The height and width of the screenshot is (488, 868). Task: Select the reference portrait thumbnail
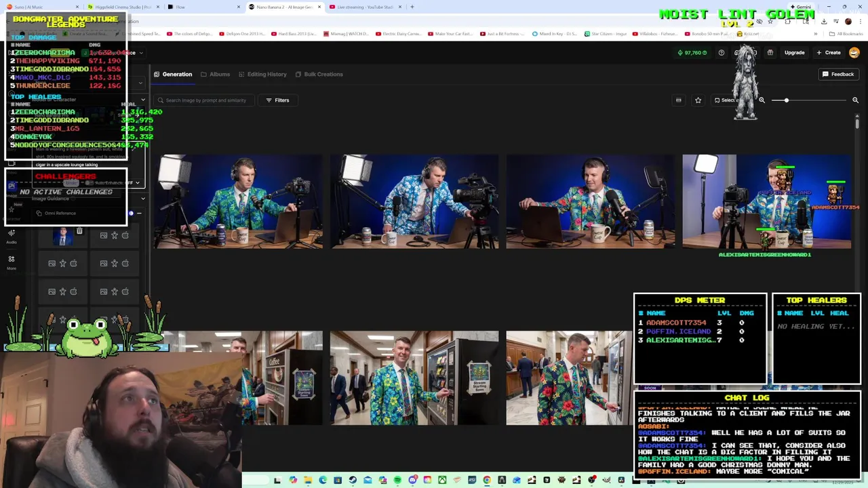[64, 237]
